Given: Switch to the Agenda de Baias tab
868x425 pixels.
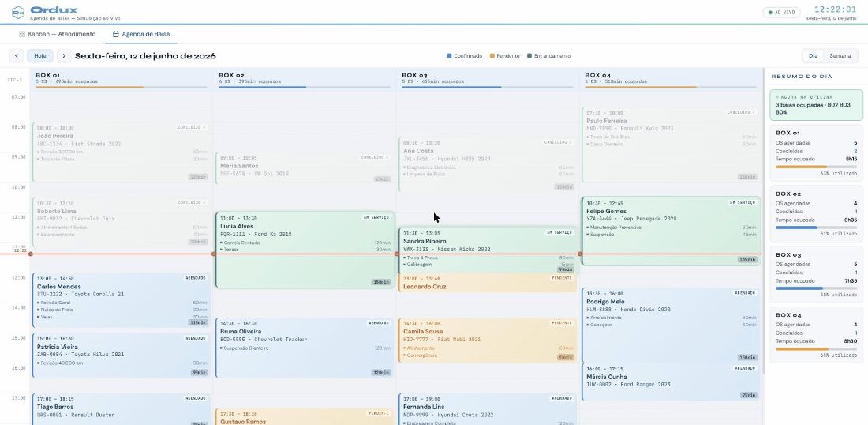Looking at the screenshot, I should point(140,34).
